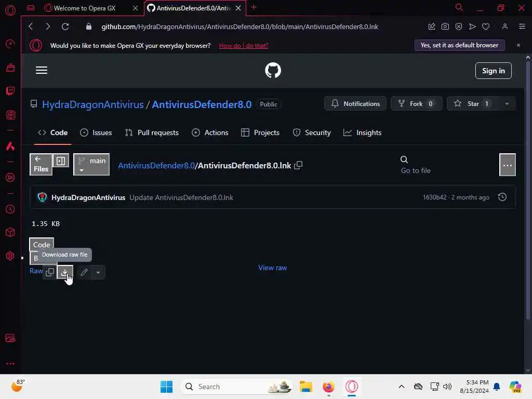
Task: Open the AntivirusDefender8.0 repository title link
Action: tap(202, 104)
